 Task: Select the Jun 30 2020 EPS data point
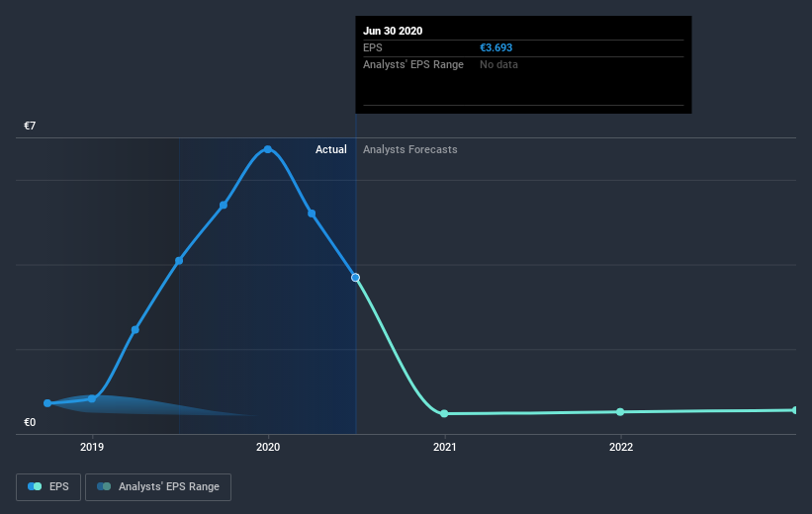(355, 278)
